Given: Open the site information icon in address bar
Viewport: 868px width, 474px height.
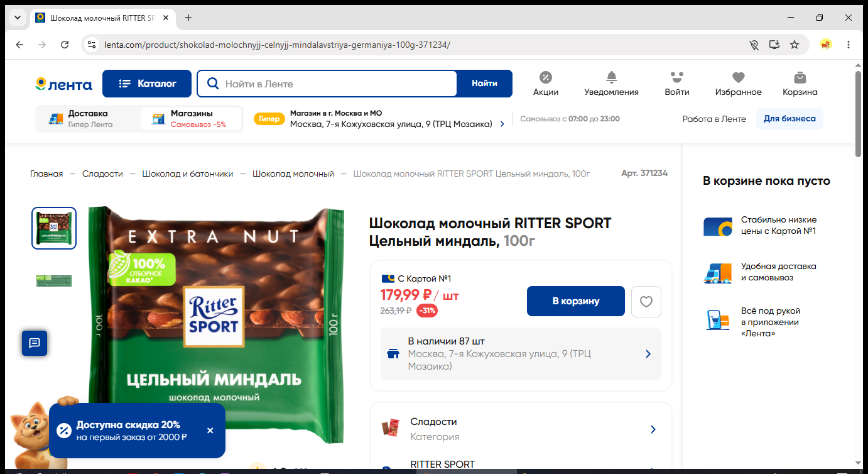Looking at the screenshot, I should pos(92,45).
